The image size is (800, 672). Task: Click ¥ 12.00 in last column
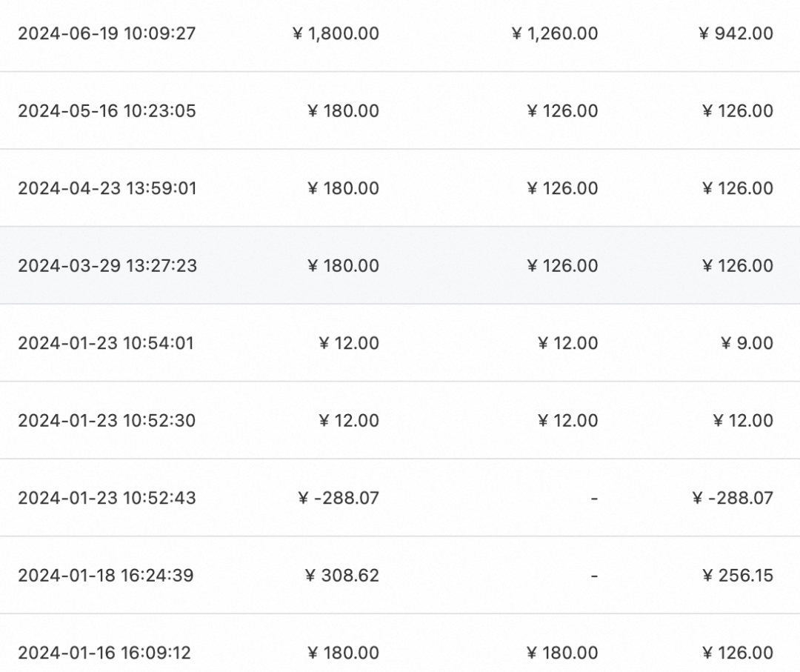pyautogui.click(x=743, y=420)
